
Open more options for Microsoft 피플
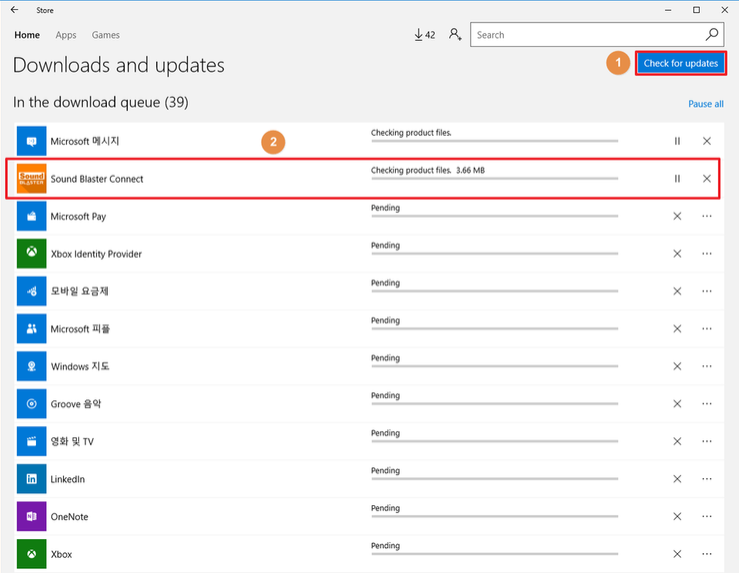point(707,329)
